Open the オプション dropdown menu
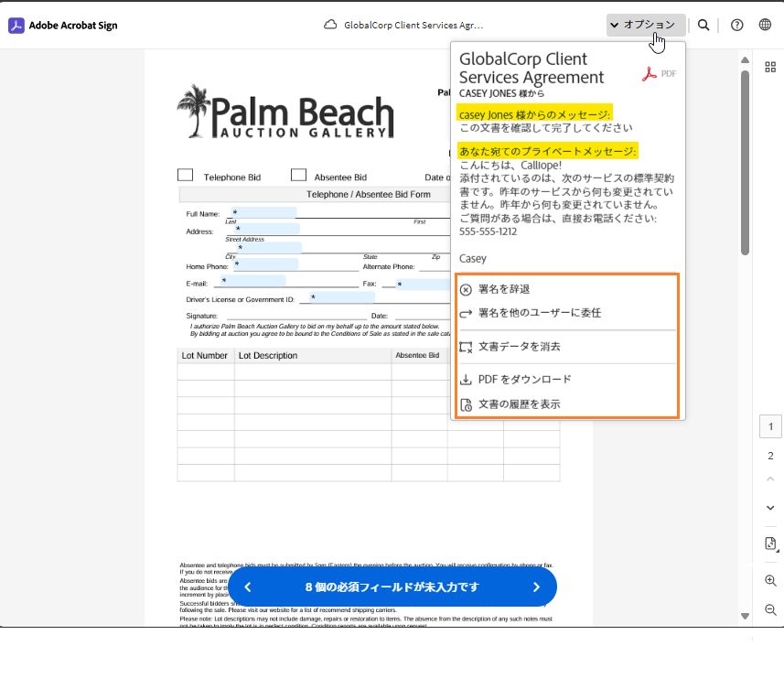784x678 pixels. pyautogui.click(x=646, y=25)
